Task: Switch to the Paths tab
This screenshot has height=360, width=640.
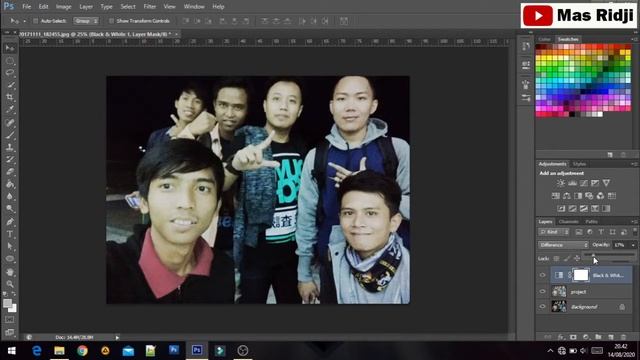Action: [591, 222]
